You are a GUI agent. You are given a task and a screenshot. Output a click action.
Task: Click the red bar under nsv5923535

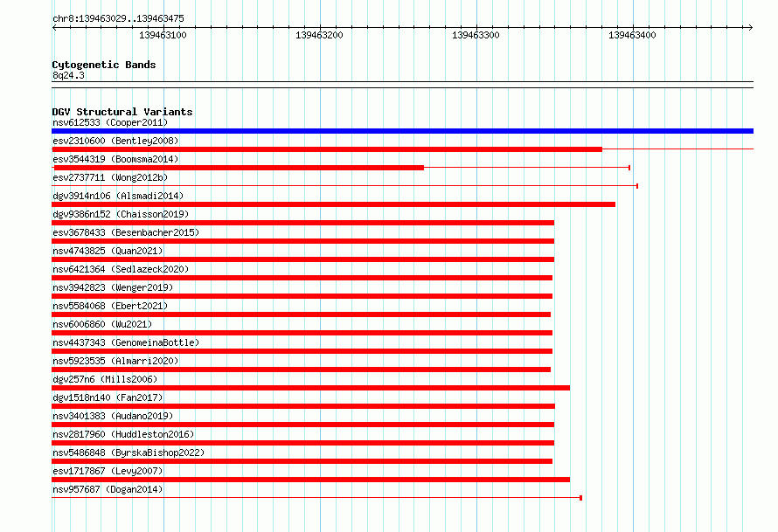pyautogui.click(x=302, y=370)
